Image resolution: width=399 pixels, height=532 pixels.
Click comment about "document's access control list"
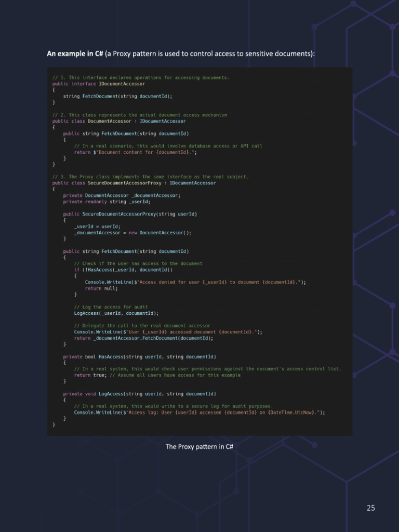coord(208,369)
